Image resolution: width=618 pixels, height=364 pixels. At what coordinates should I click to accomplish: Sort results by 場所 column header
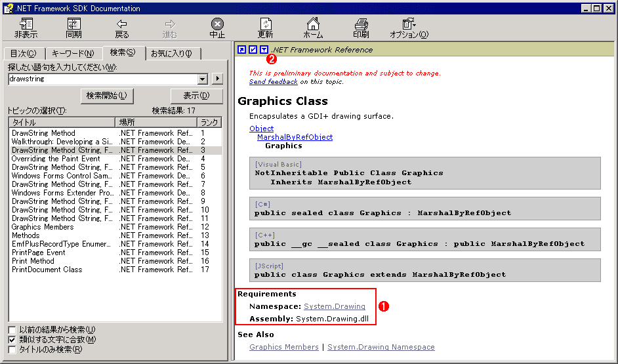click(x=156, y=123)
